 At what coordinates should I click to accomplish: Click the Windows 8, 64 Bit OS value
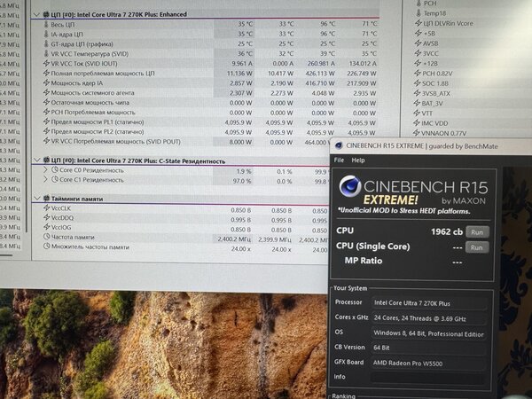(428, 333)
